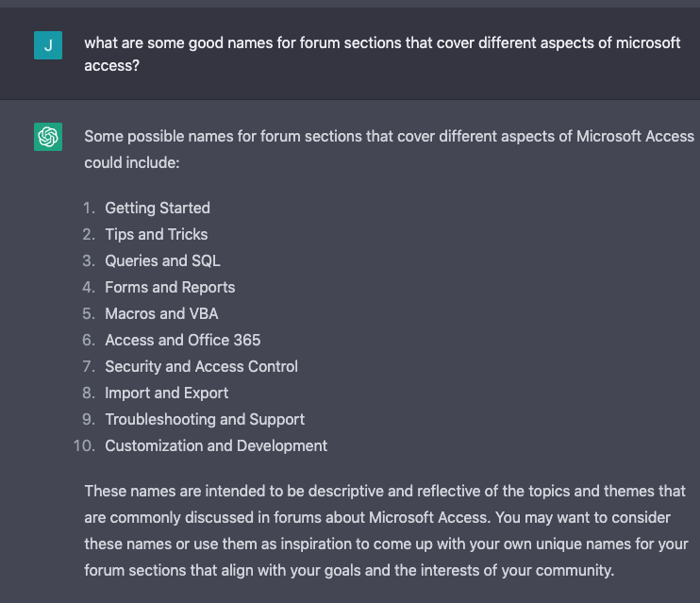This screenshot has height=603, width=700.
Task: Click Forms and Reports list item
Action: click(170, 287)
